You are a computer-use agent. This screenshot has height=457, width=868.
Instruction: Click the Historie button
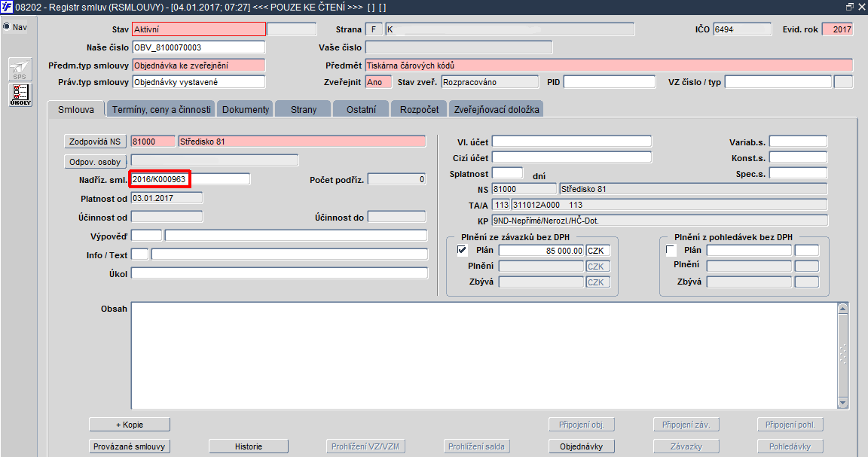point(249,446)
